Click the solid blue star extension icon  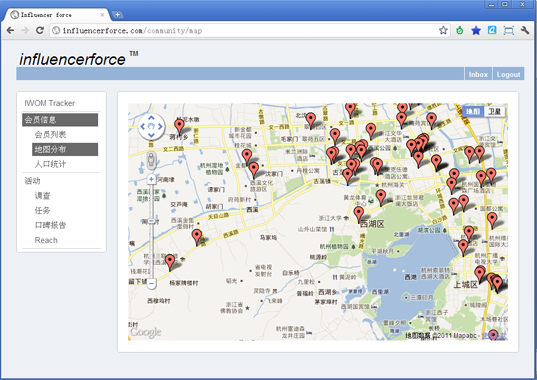pos(476,30)
